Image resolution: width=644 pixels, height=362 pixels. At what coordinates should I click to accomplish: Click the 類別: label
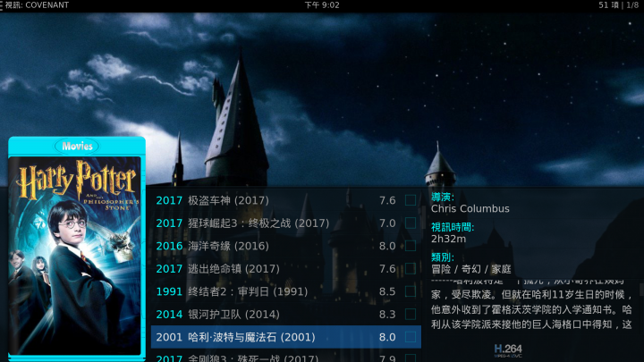[x=443, y=257]
